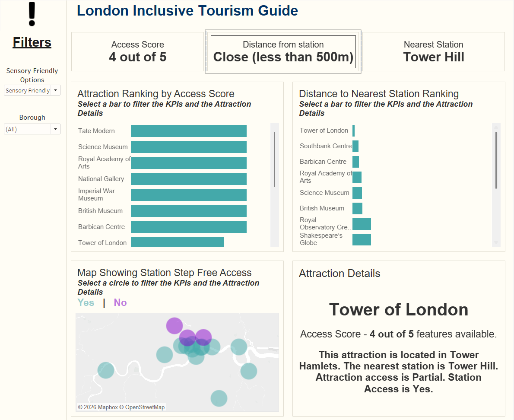Select the bottom teal station circle on map

219,398
